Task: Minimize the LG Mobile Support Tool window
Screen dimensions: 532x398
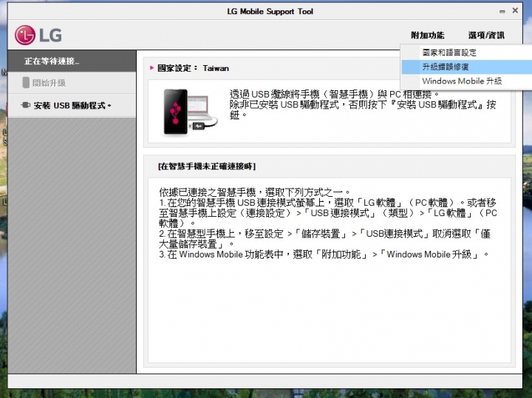Action: click(502, 12)
